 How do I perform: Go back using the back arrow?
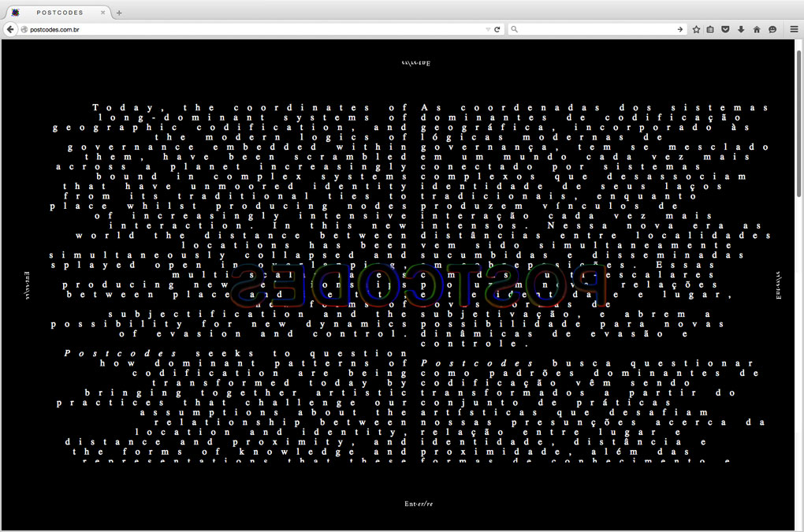9,29
